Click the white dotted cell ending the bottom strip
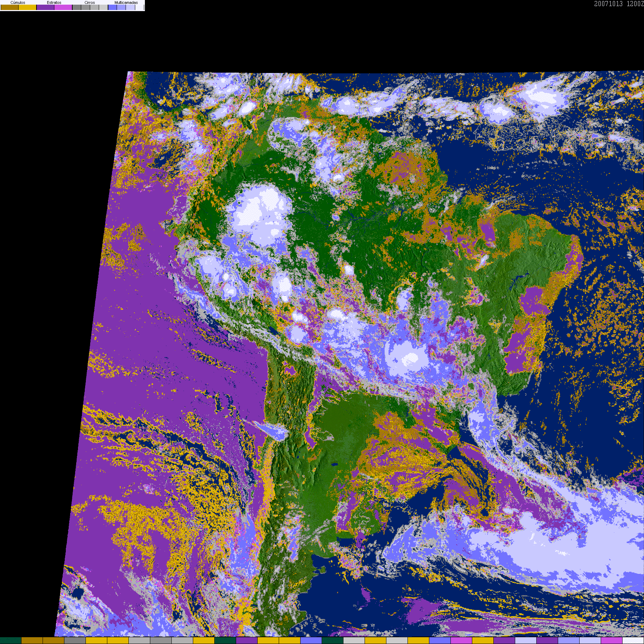The image size is (644, 644). point(633,640)
